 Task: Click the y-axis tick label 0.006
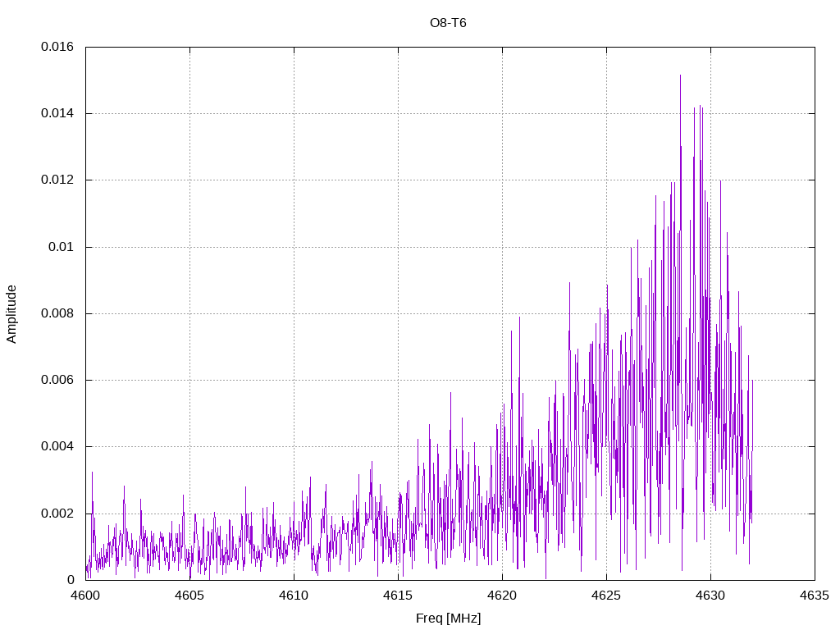[57, 380]
